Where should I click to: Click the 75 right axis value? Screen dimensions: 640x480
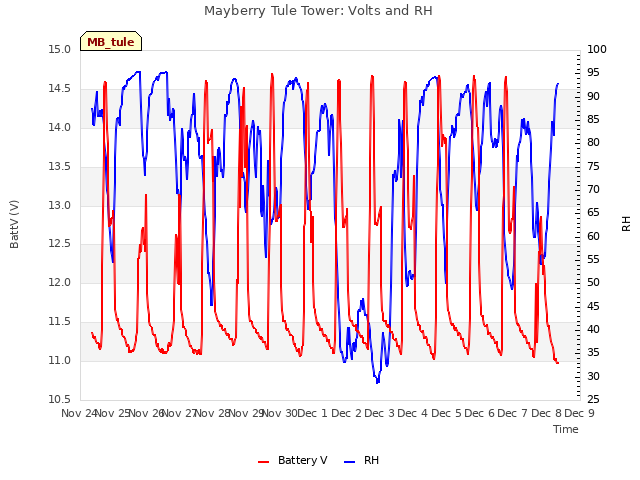[x=593, y=167]
